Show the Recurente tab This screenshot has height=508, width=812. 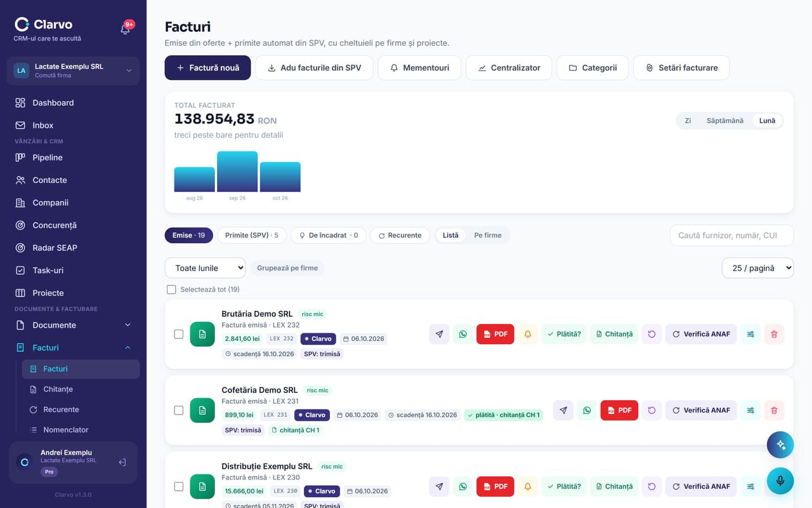click(x=400, y=236)
